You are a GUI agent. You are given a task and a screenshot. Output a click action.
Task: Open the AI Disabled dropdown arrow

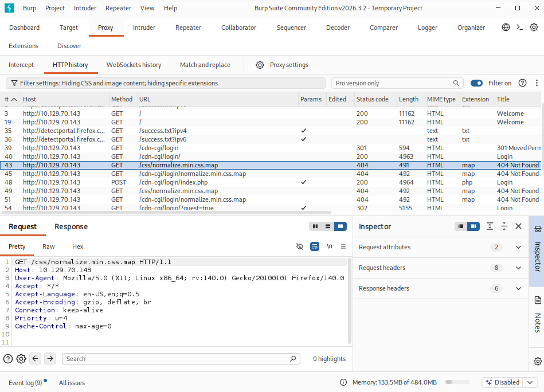(530, 382)
